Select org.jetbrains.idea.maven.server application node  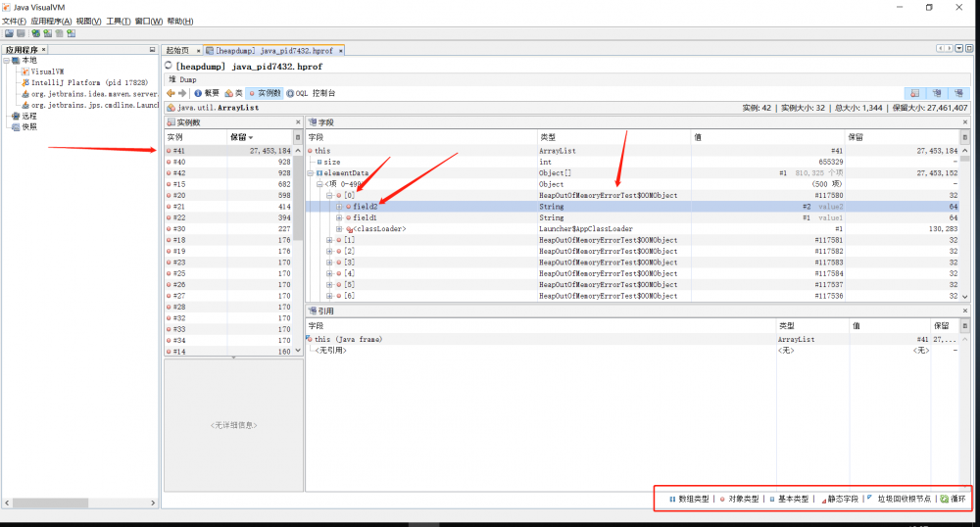coord(90,94)
